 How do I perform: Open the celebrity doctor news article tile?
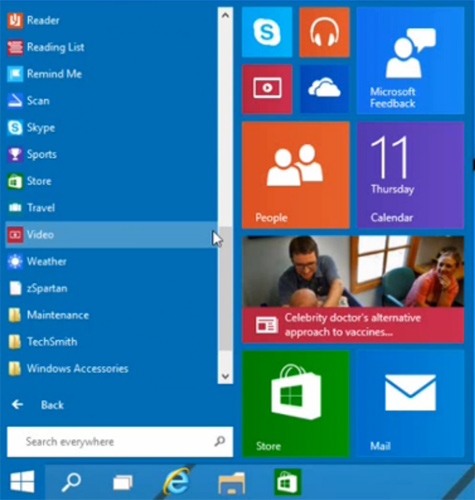353,289
